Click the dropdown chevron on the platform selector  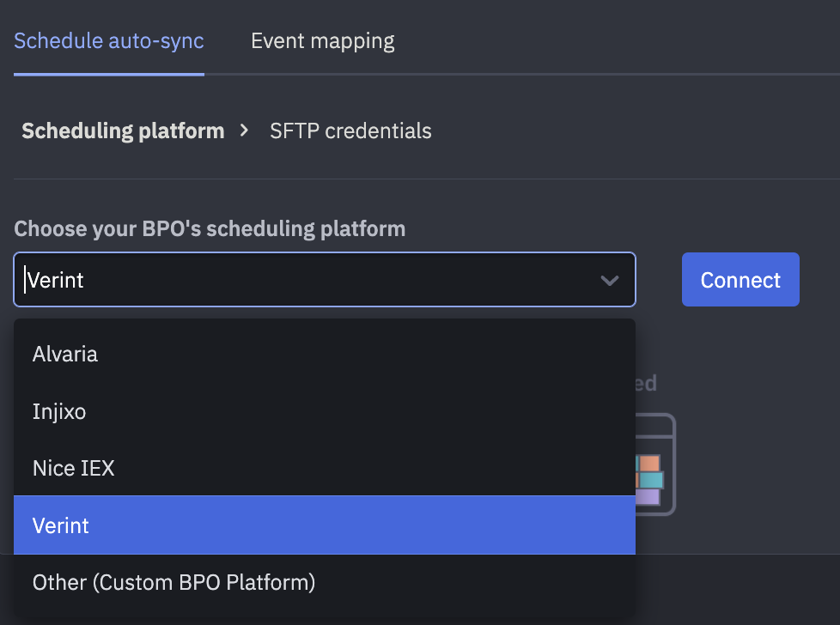coord(610,279)
